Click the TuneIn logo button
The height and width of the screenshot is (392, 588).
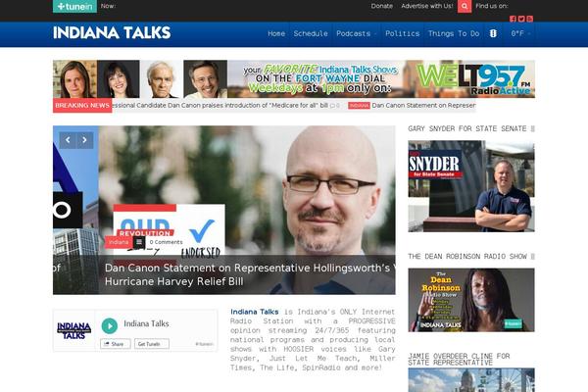pyautogui.click(x=74, y=7)
